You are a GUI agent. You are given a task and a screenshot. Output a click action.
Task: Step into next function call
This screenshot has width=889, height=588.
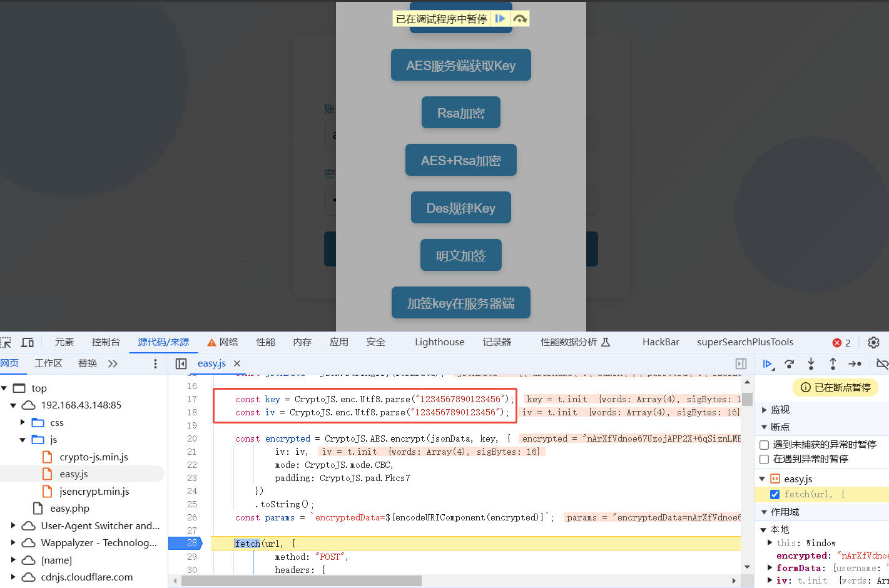pos(811,363)
